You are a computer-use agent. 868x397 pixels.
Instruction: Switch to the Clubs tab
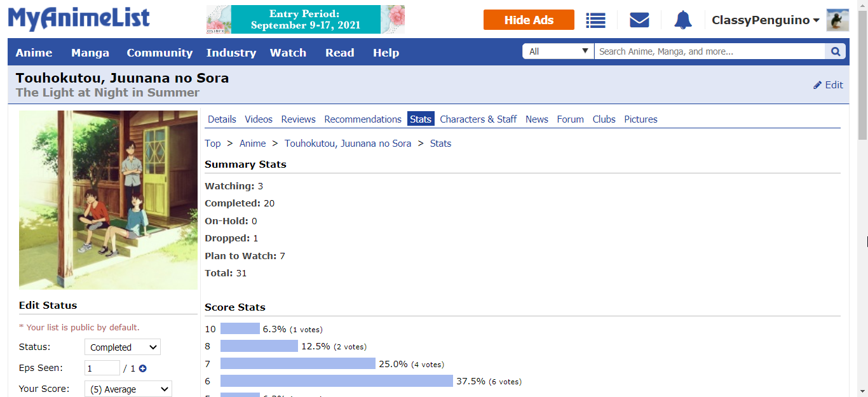(604, 119)
